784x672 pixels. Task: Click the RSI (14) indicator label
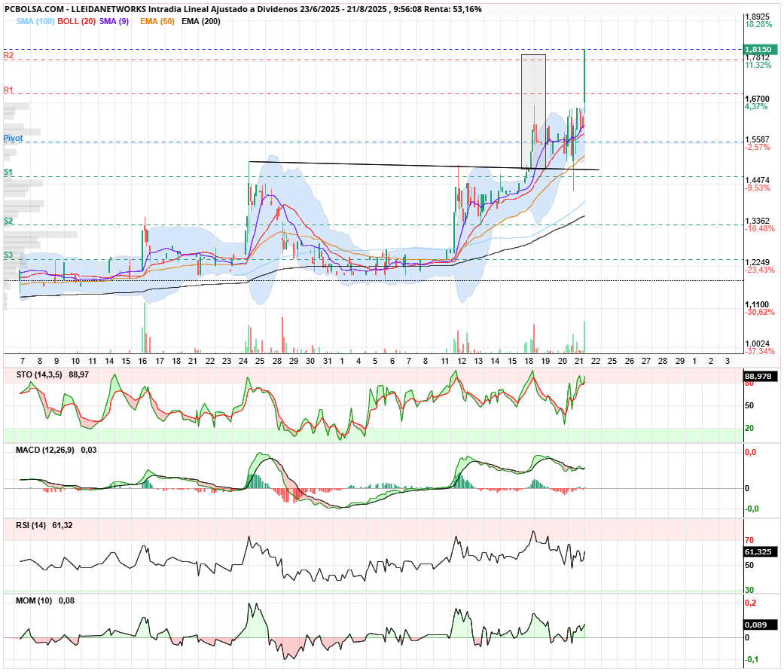pyautogui.click(x=31, y=526)
